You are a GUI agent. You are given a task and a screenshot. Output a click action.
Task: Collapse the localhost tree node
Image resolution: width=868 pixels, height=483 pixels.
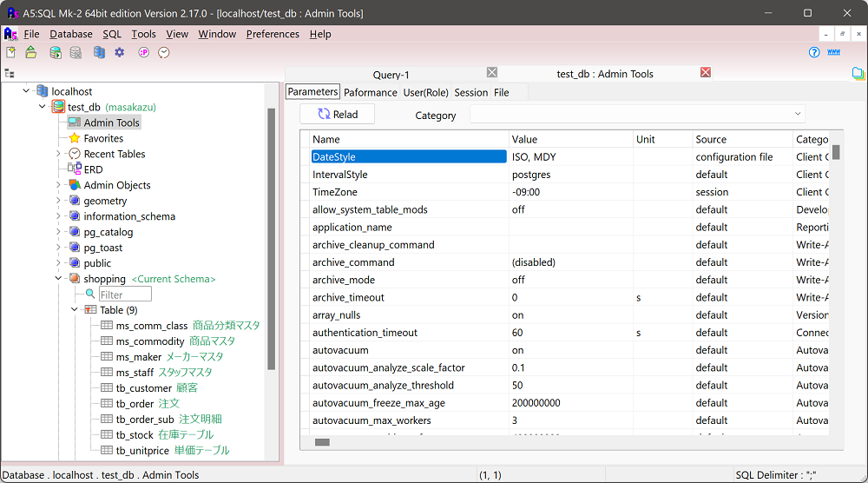pos(26,91)
